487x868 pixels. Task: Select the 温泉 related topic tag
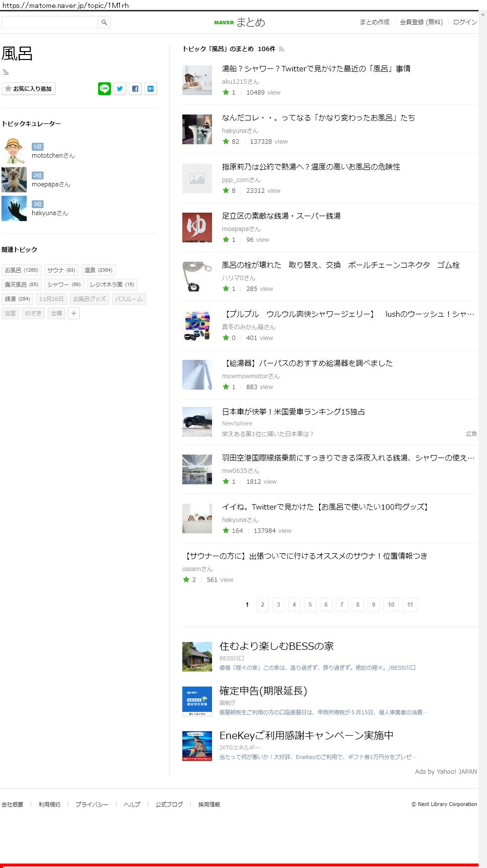coord(98,270)
